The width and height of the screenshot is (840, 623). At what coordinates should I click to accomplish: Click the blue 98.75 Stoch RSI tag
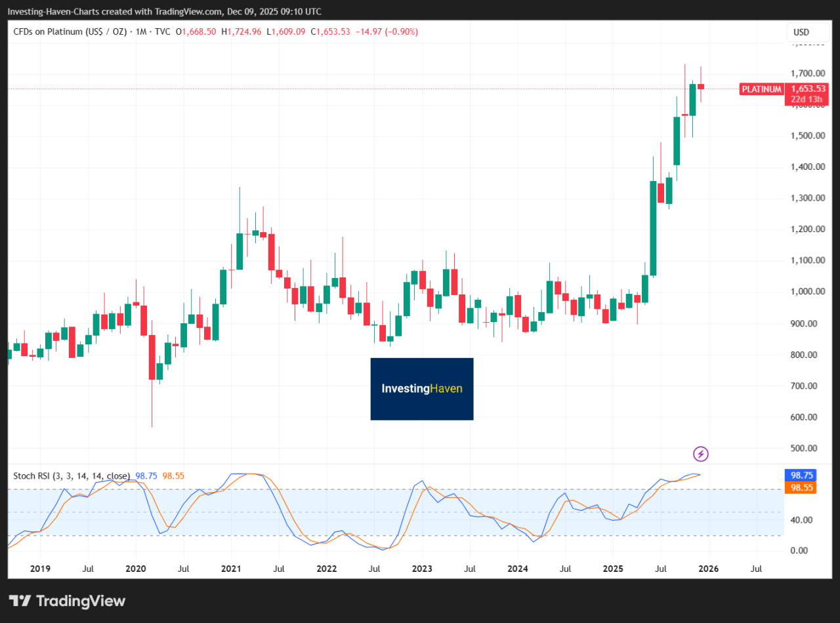pyautogui.click(x=800, y=476)
